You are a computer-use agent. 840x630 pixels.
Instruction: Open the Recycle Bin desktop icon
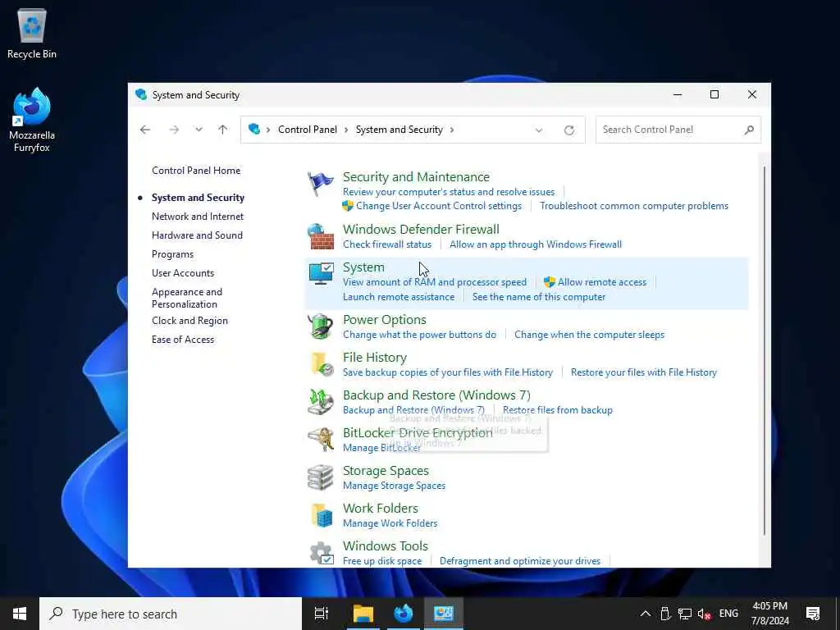click(32, 33)
